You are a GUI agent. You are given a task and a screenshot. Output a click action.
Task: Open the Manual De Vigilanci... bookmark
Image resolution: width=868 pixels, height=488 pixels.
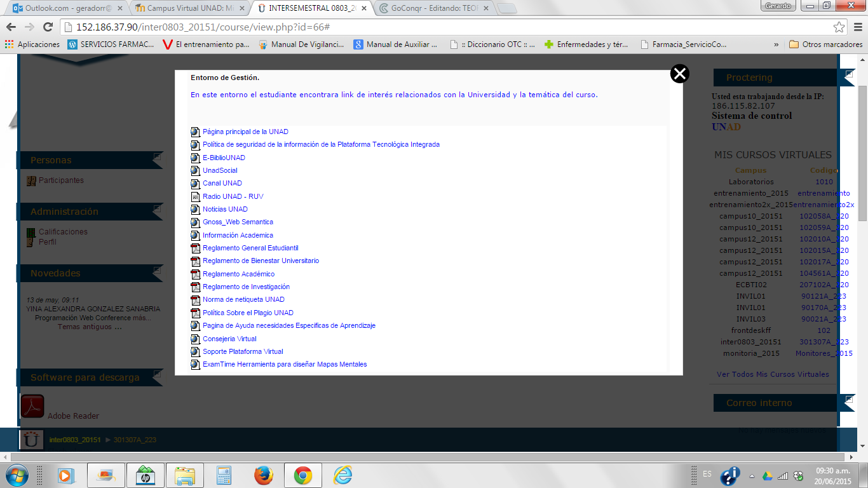(x=301, y=44)
